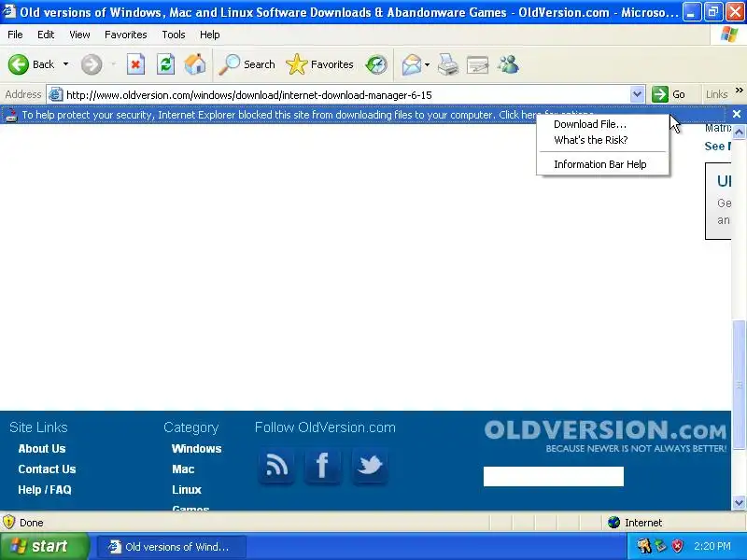
Task: Open the Mac category link
Action: pyautogui.click(x=183, y=469)
